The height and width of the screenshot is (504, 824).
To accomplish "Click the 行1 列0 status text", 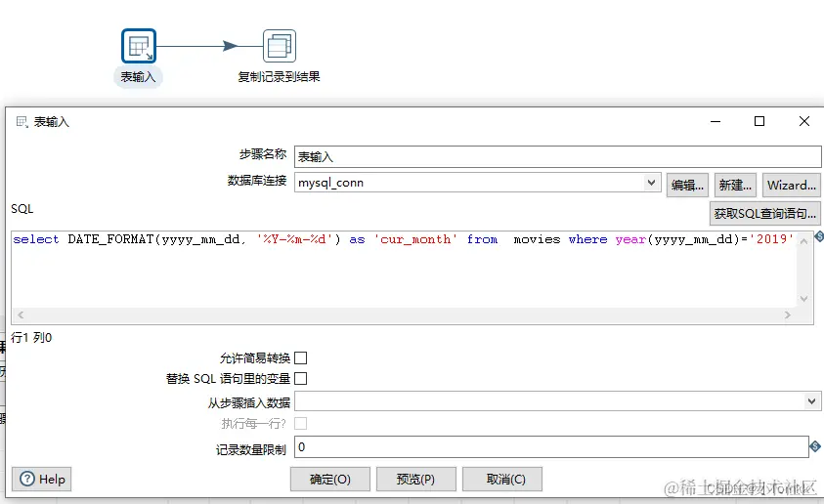I will (31, 338).
